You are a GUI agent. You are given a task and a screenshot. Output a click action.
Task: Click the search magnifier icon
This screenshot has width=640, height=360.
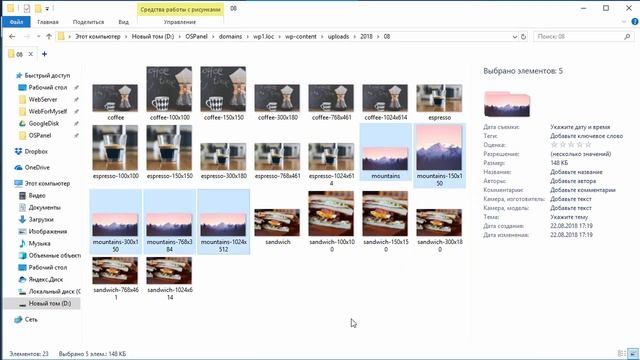(627, 37)
